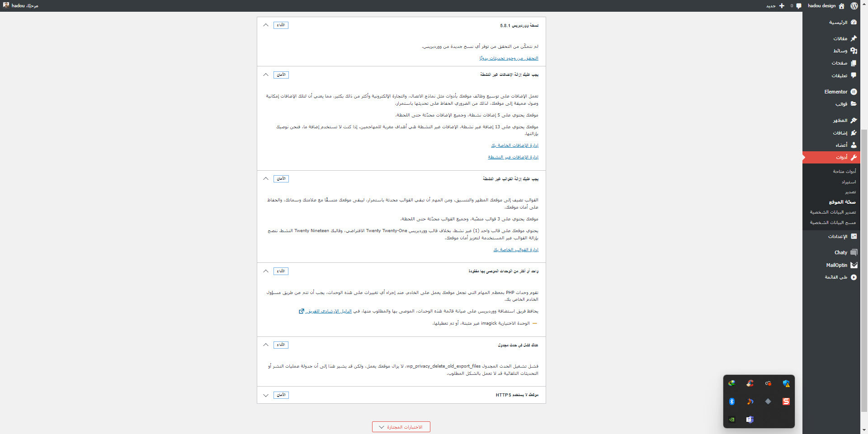Click the wp_privacy_delete_old_export_files failure text
Image resolution: width=868 pixels, height=434 pixels.
point(403,370)
